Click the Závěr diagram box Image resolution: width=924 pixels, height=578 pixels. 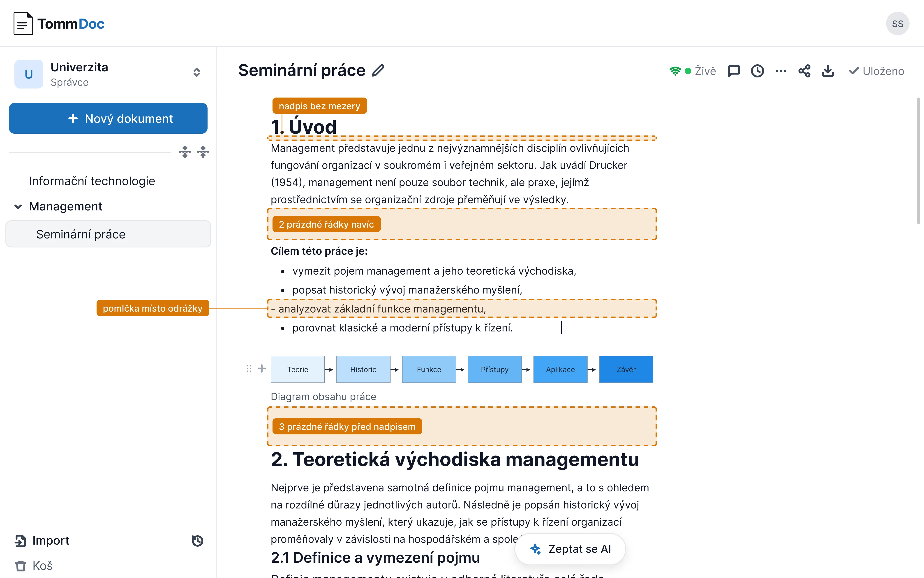tap(626, 369)
